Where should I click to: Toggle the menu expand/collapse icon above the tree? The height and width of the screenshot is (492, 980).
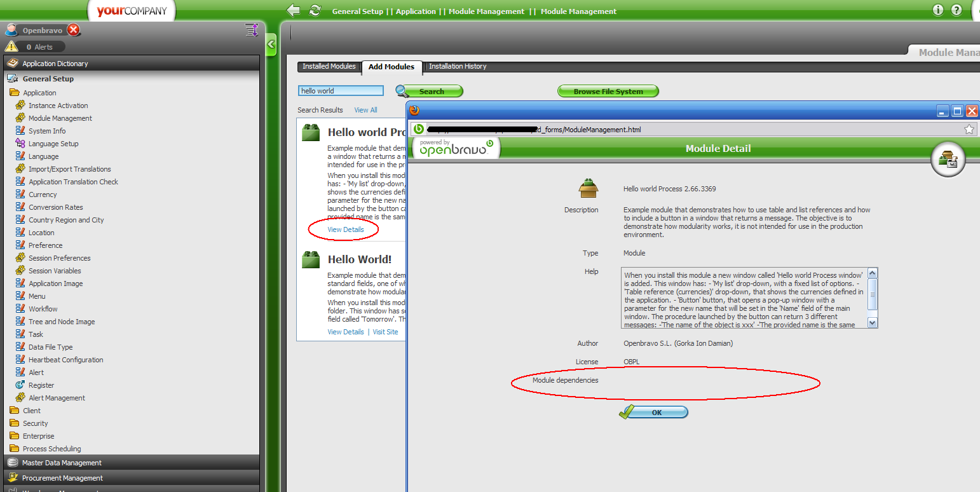coord(251,30)
